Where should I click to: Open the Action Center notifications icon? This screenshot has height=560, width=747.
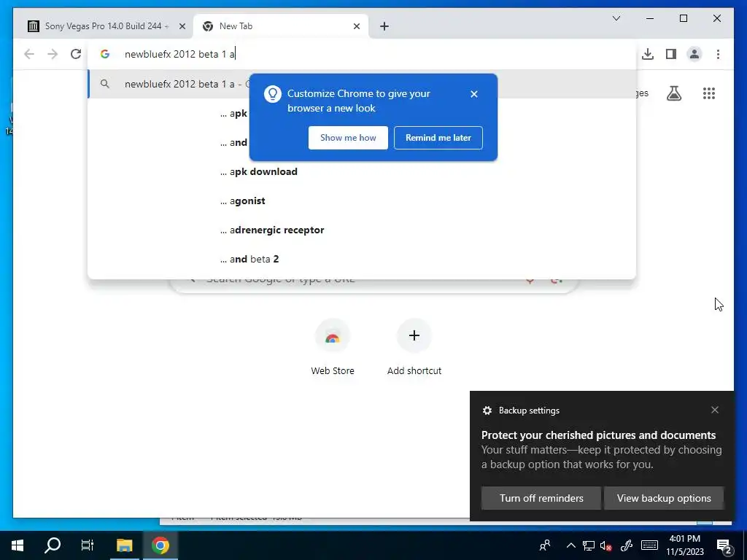pyautogui.click(x=724, y=545)
